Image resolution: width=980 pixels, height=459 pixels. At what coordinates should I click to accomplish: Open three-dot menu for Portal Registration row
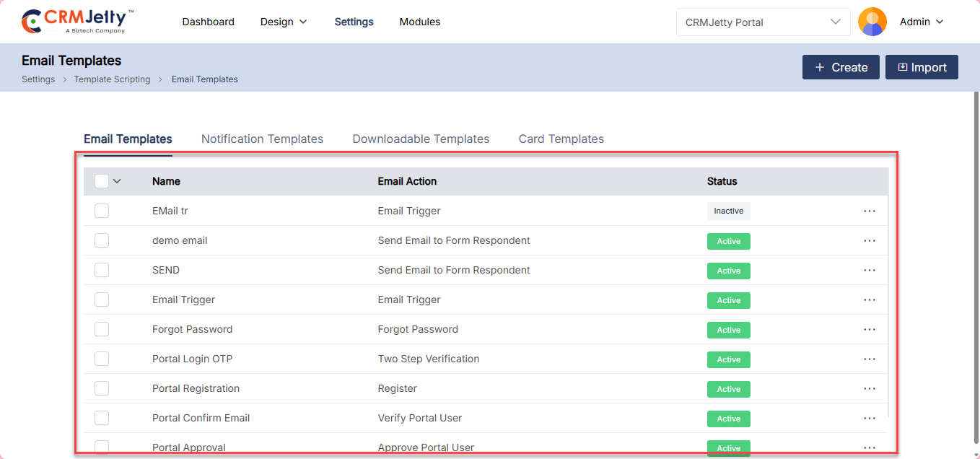click(x=869, y=388)
